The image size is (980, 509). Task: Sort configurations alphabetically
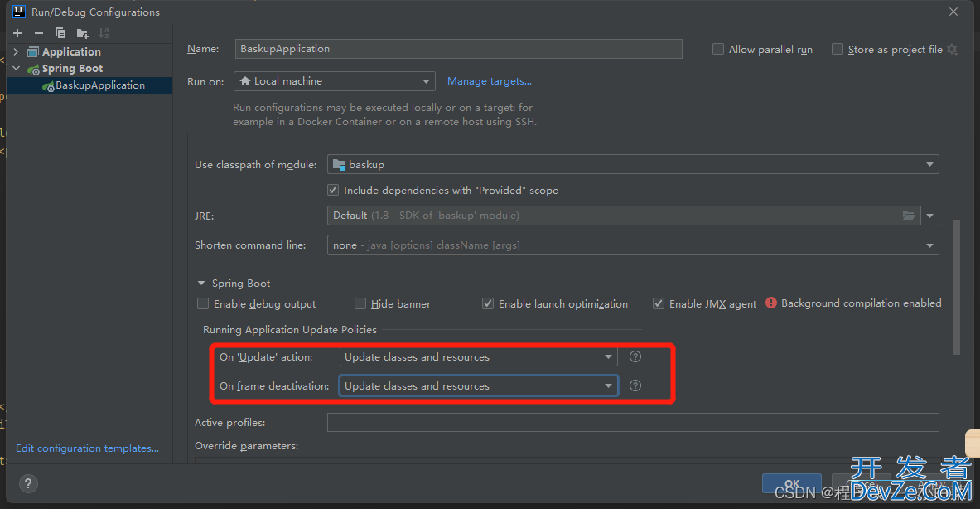(x=104, y=33)
